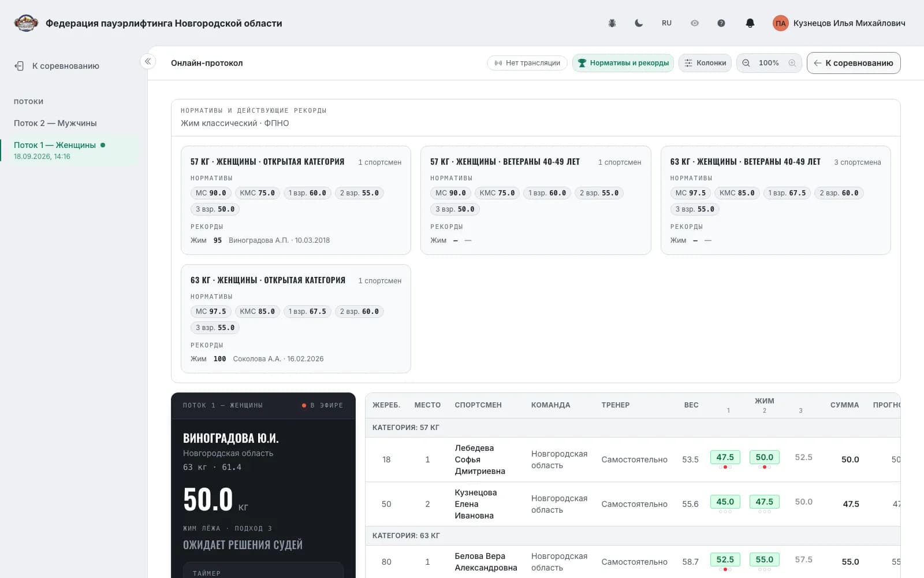Click 63 КГ · Женщины · Открытая категория heading
Viewport: 924px width, 578px height.
point(268,280)
